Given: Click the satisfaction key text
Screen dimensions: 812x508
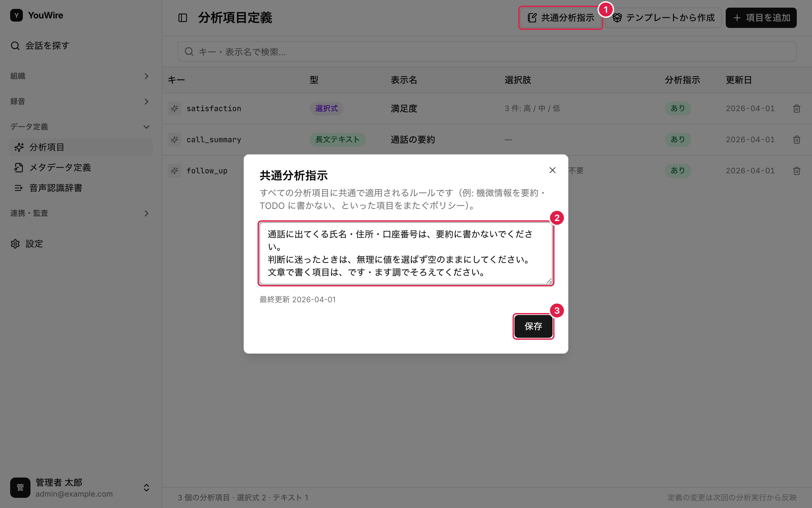Looking at the screenshot, I should coord(214,109).
